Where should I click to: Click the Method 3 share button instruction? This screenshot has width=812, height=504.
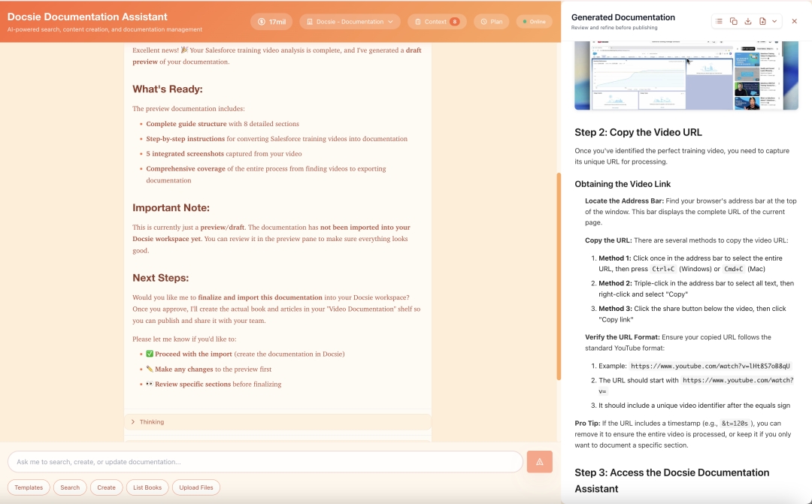[692, 314]
